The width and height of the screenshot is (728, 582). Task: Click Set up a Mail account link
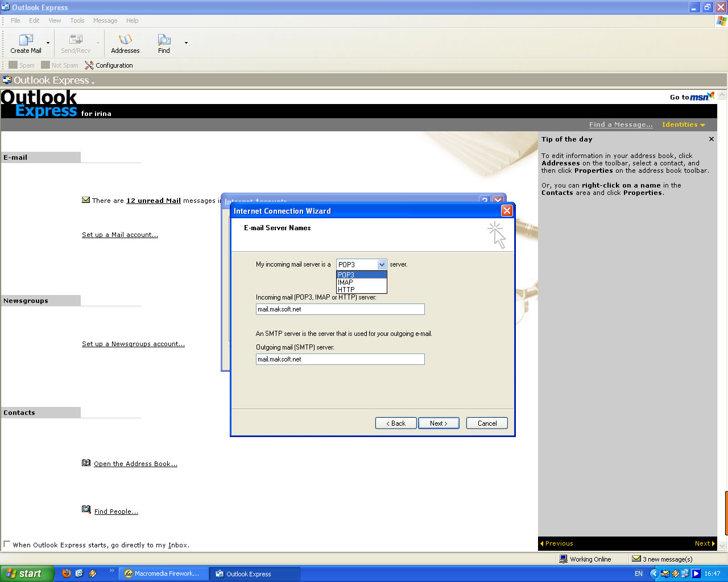click(x=120, y=235)
